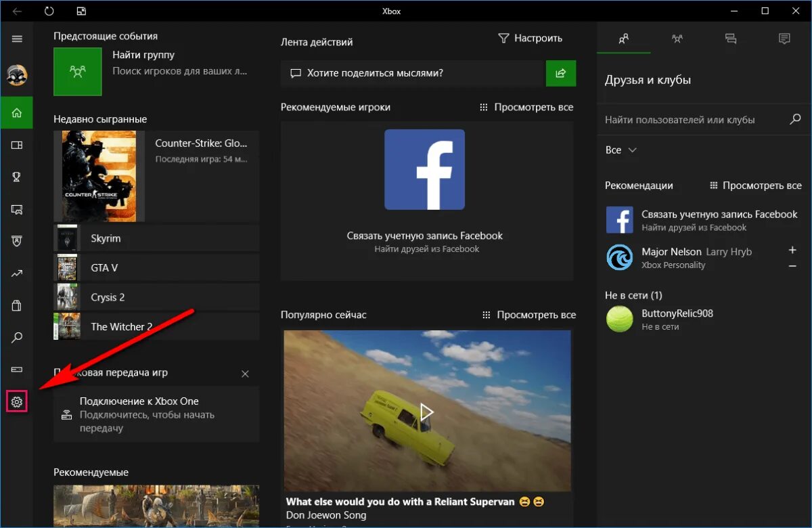Click the Facebook link in the friends recommendations
Viewport: 812px width, 528px height.
tap(704, 220)
